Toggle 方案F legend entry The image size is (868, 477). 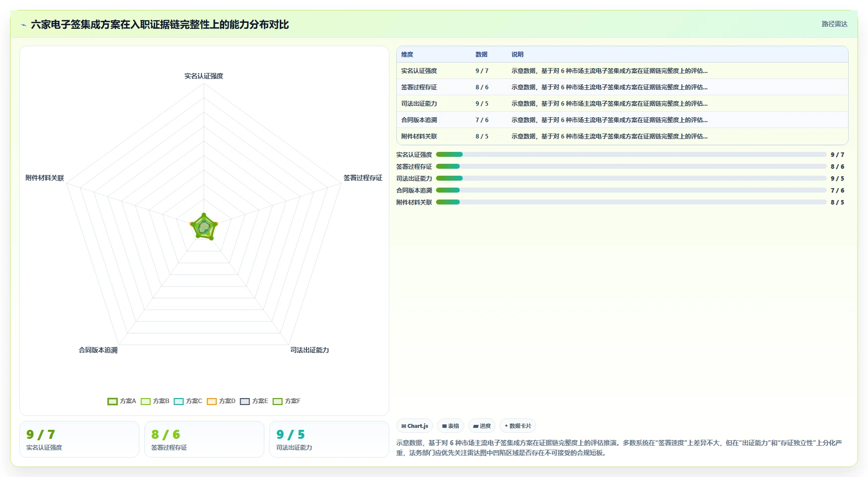(x=287, y=401)
